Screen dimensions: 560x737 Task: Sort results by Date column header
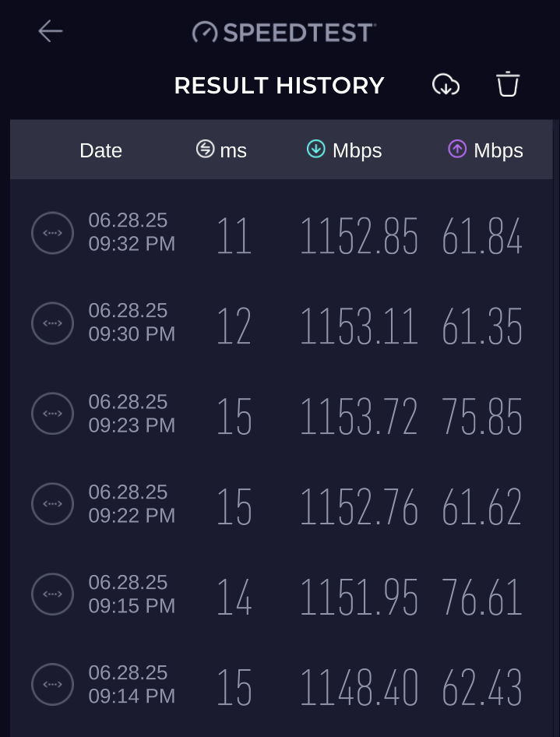click(101, 151)
